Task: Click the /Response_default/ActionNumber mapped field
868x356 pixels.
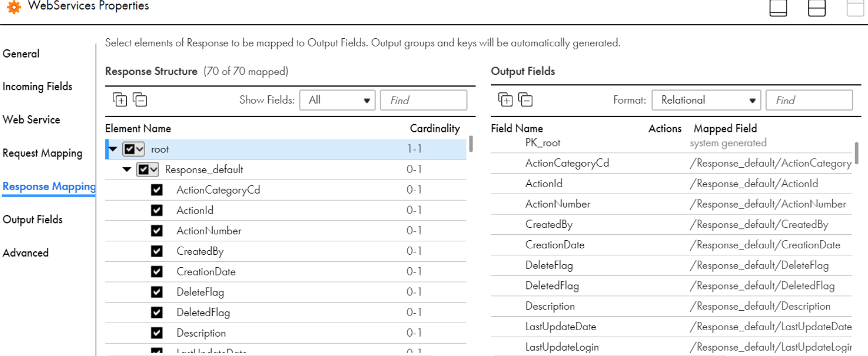Action: 768,204
